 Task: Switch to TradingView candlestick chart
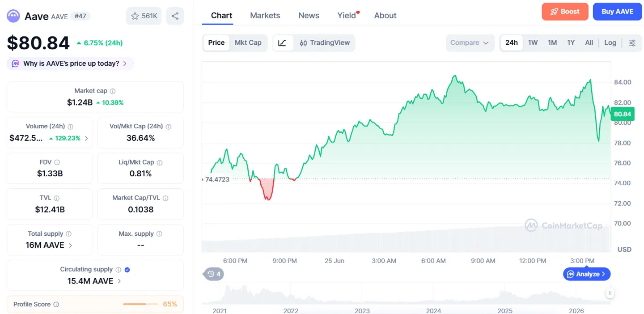point(325,42)
